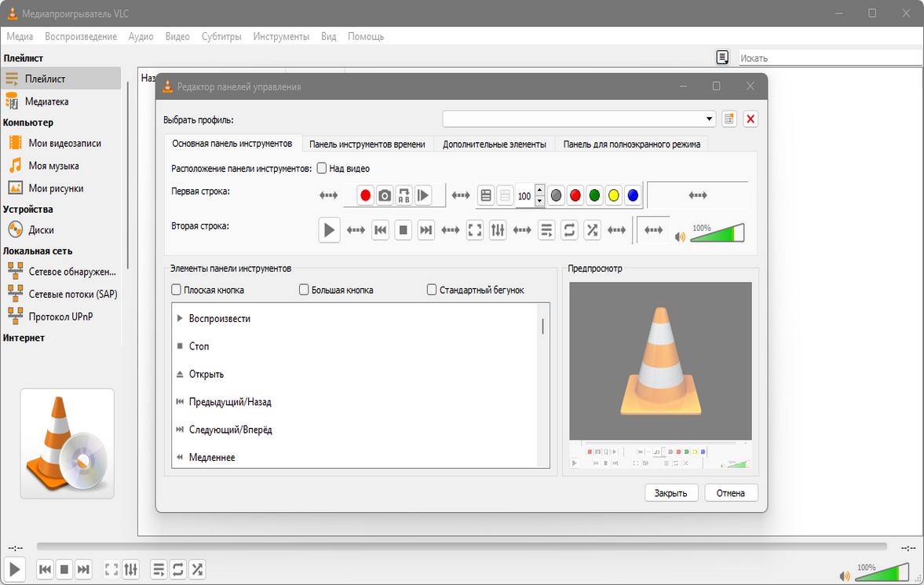Switch to Панель инструментов времени tab
This screenshot has width=924, height=585.
pyautogui.click(x=367, y=144)
